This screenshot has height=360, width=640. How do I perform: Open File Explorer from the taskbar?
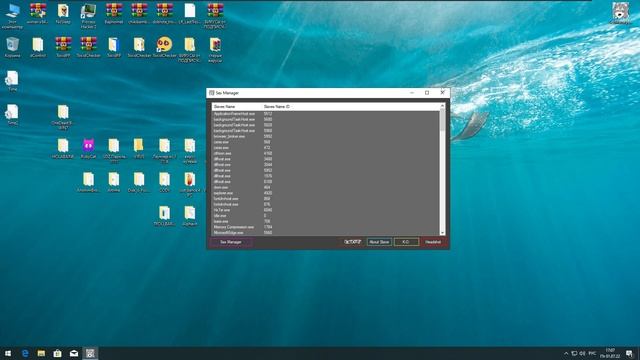coord(41,353)
